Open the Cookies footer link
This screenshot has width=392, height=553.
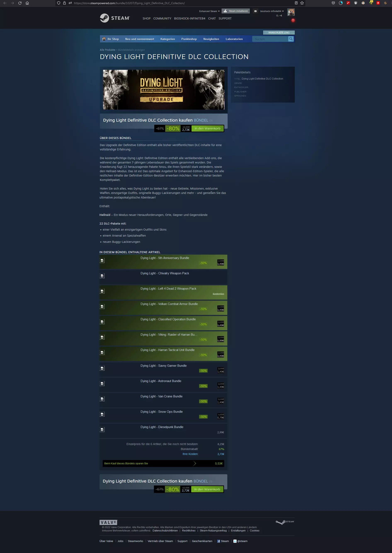click(x=254, y=531)
